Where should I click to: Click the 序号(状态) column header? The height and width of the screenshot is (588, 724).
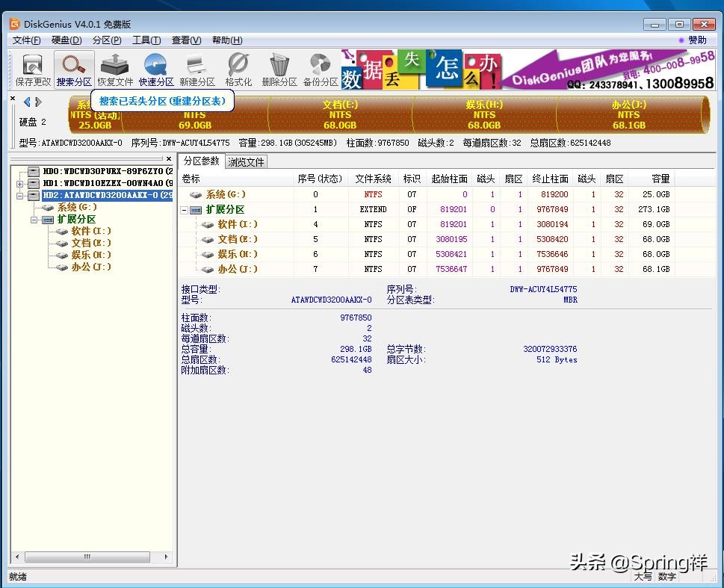coord(321,179)
